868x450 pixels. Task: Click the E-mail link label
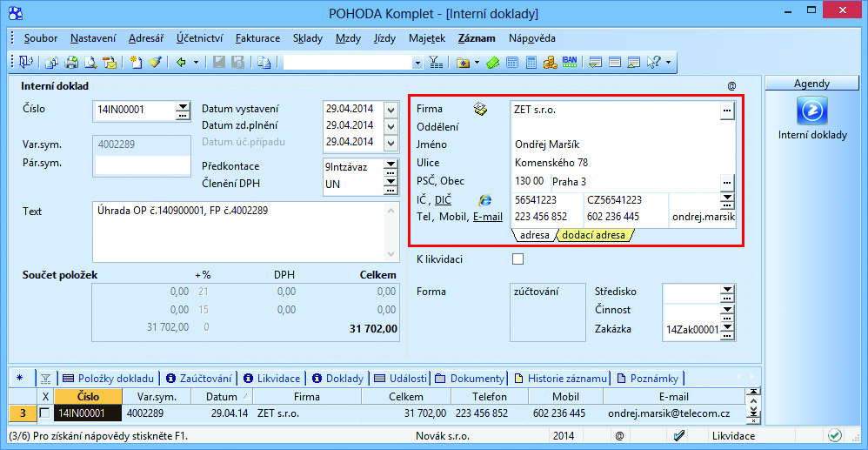click(488, 218)
